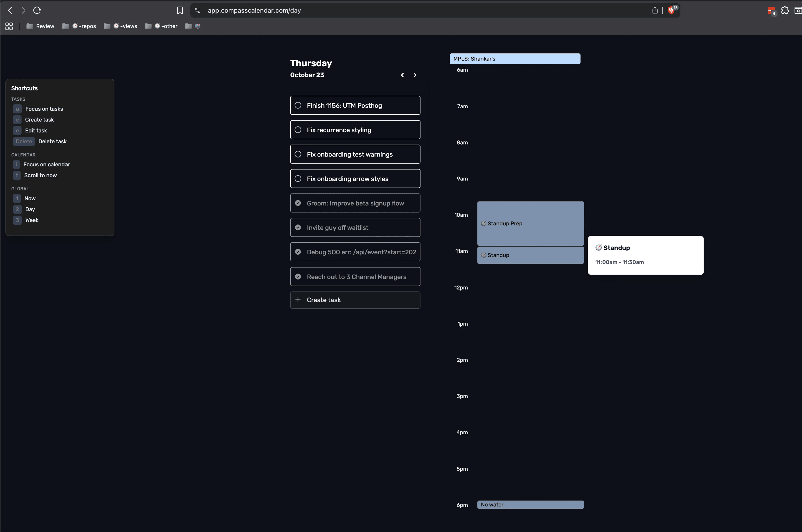
Task: Uncheck Invite guy off waitlist task
Action: [x=298, y=228]
